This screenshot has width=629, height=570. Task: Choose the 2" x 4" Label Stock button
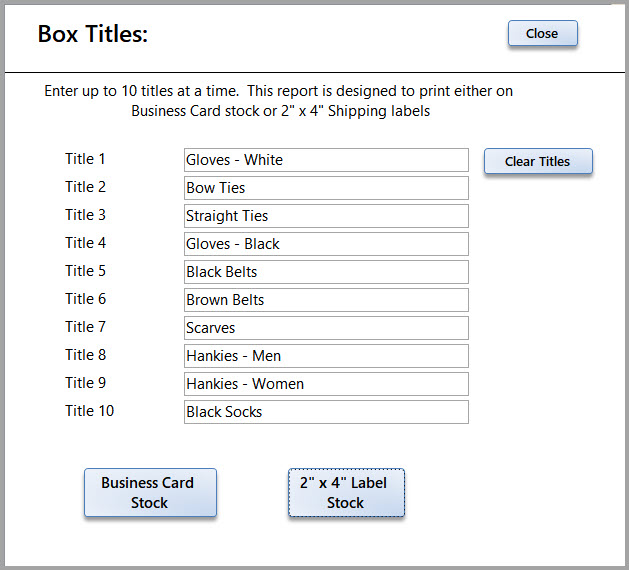point(346,493)
